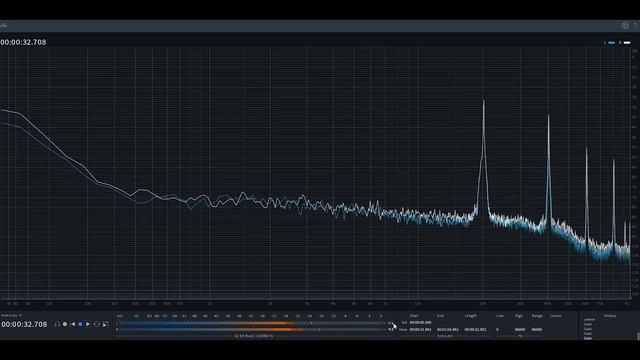Click the History panel scrollbar

click(x=638, y=336)
